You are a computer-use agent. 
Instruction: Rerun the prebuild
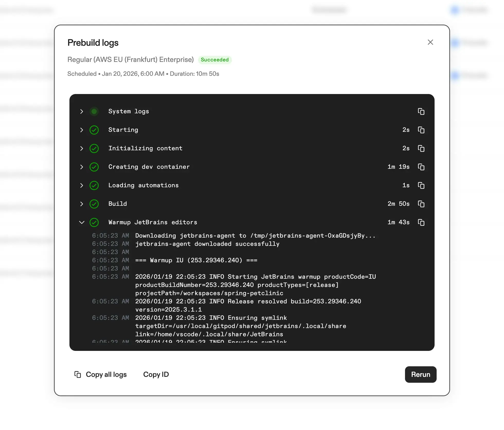[420, 375]
